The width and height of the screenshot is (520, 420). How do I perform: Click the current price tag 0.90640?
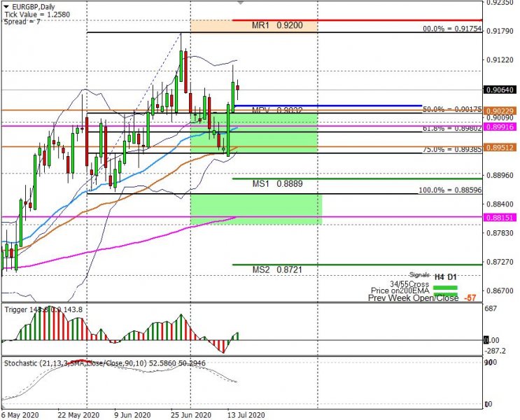pos(500,90)
